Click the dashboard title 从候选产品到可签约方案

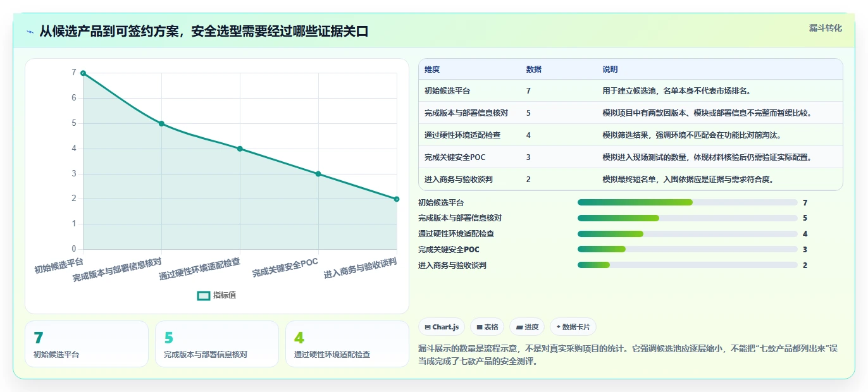204,32
